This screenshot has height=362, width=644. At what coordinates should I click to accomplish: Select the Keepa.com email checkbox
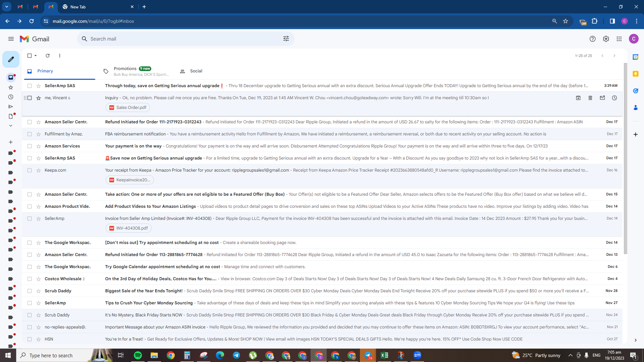pyautogui.click(x=30, y=170)
